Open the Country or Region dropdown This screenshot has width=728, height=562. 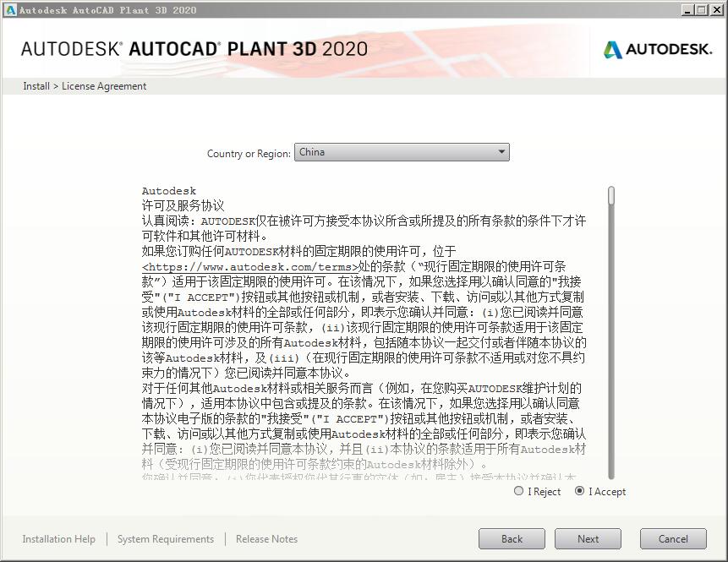pos(402,152)
